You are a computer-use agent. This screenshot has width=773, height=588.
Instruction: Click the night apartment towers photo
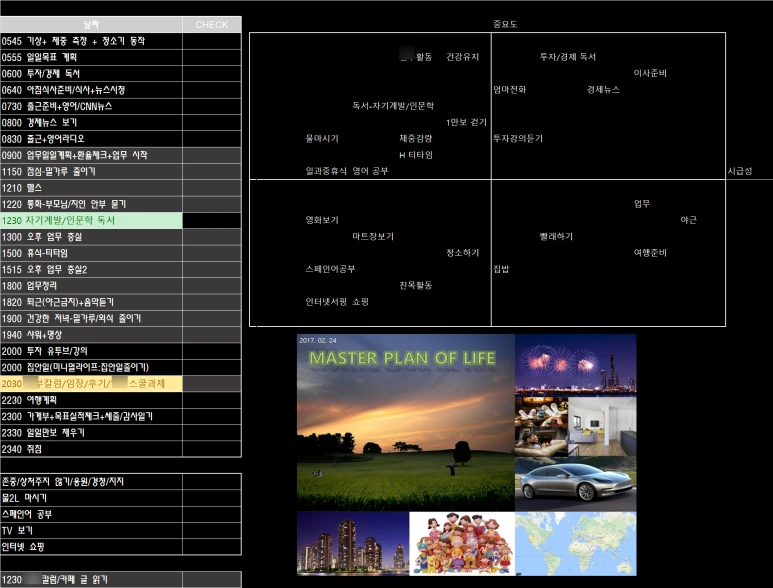pos(353,543)
